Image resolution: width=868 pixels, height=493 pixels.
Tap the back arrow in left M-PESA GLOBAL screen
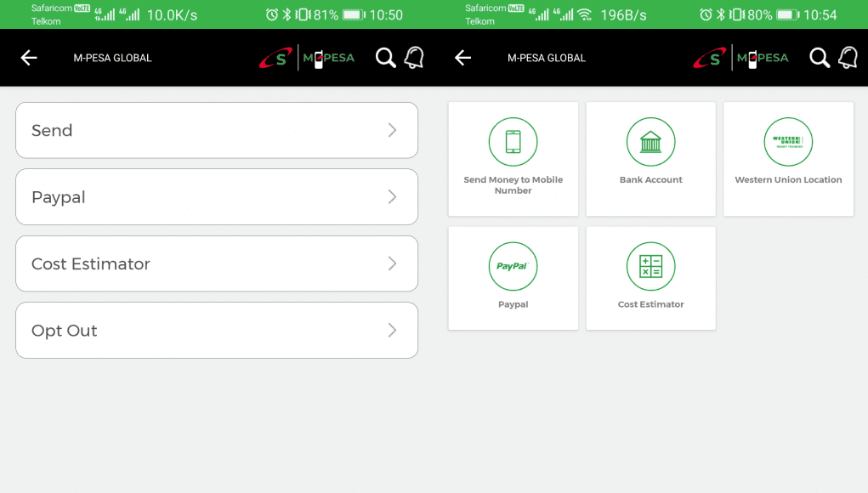(x=29, y=58)
